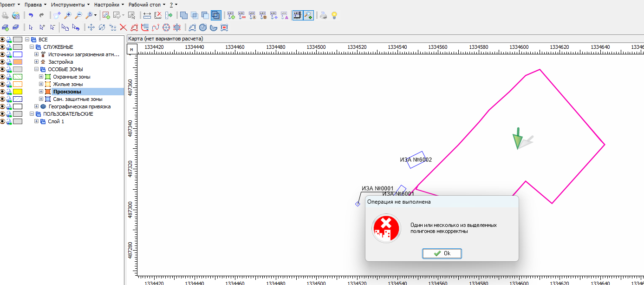Viewport: 644px width, 285px height.
Task: Expand the Жилые зоны node
Action: 41,84
